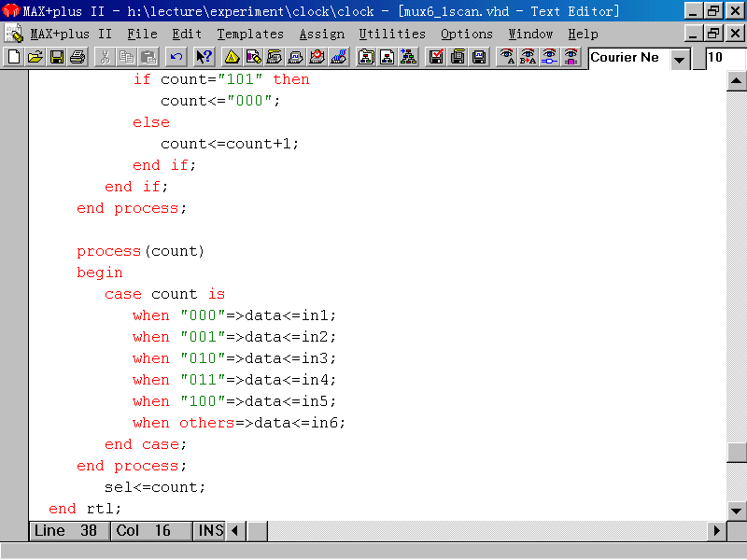Click the Cut scissors icon
This screenshot has width=747, height=560.
(x=106, y=58)
